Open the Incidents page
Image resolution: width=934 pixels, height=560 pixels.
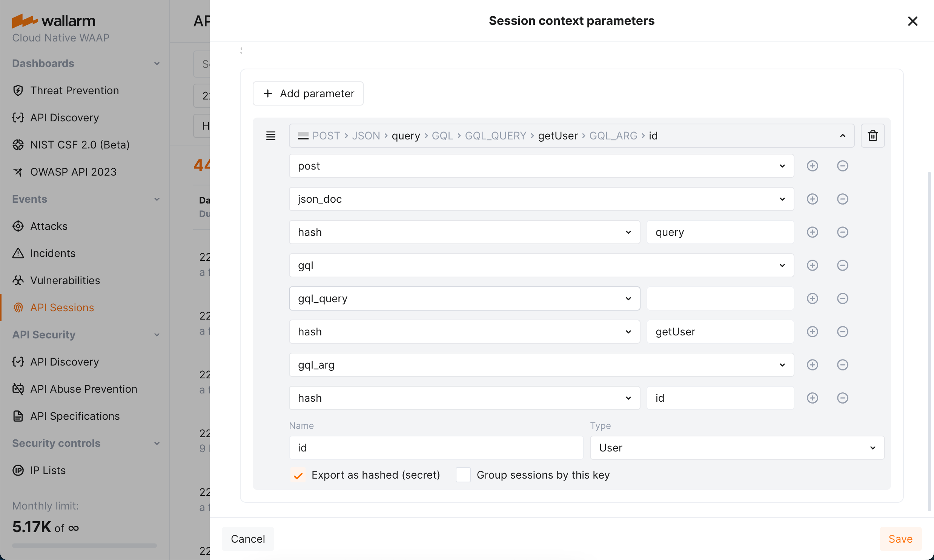(x=52, y=253)
